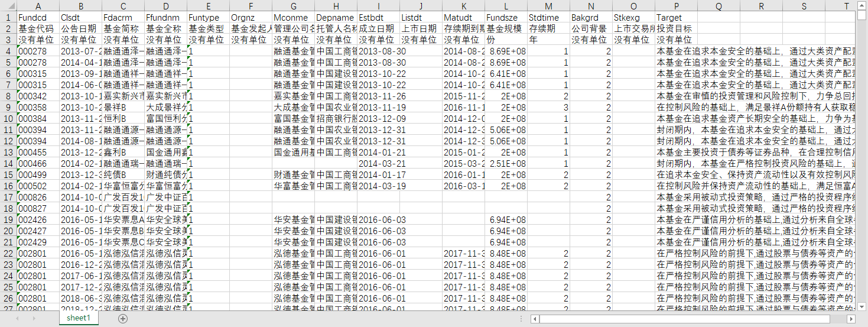Select row 17 header

pyautogui.click(x=8, y=197)
